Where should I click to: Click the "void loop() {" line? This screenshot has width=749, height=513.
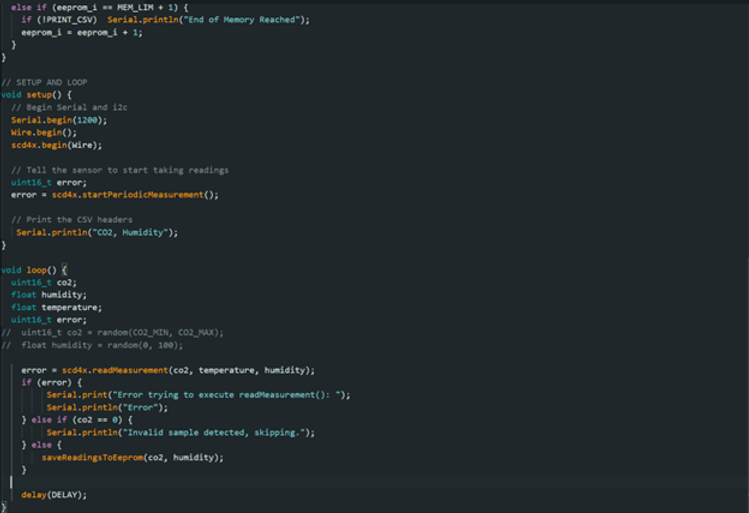pos(34,270)
